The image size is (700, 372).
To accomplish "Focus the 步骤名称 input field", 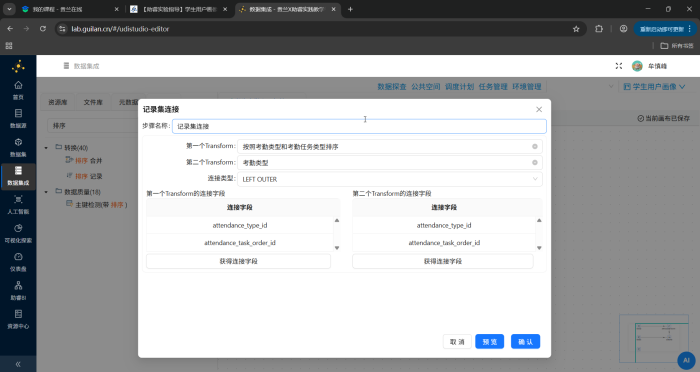I will (359, 126).
